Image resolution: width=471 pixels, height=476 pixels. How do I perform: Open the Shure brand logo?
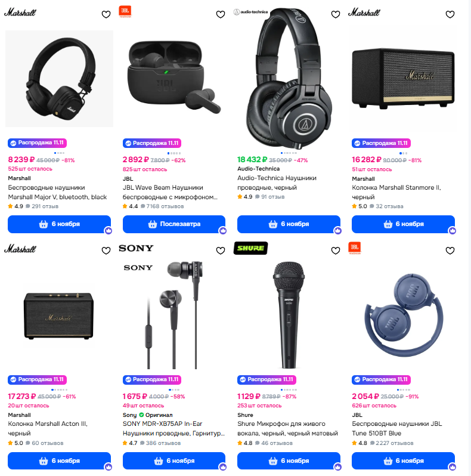[x=250, y=248]
